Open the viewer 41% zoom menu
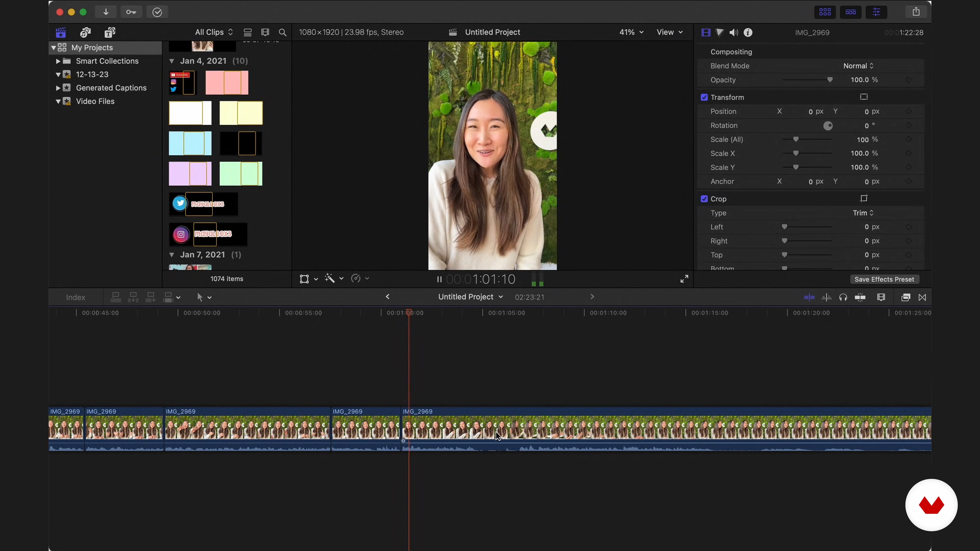 click(x=631, y=32)
